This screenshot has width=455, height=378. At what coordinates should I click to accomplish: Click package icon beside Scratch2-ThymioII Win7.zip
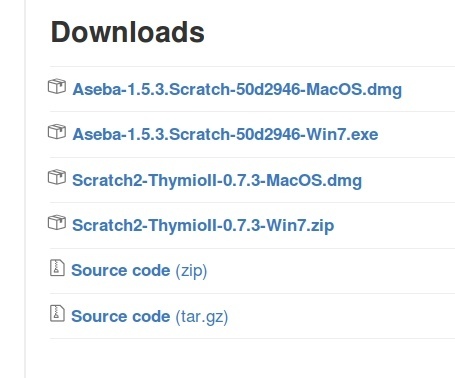(57, 222)
